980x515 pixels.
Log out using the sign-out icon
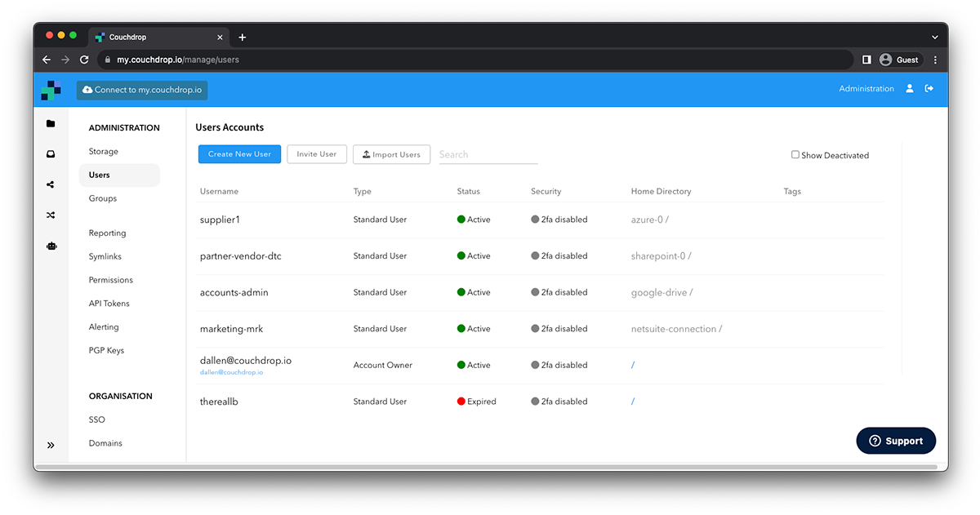point(929,88)
